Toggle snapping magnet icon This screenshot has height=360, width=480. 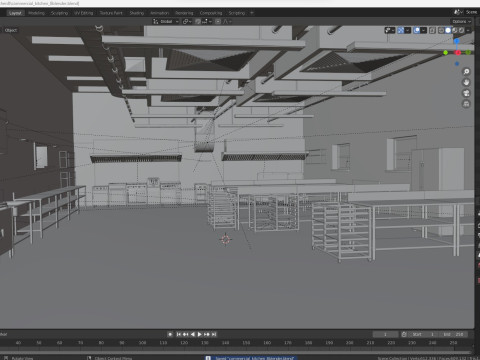point(198,22)
